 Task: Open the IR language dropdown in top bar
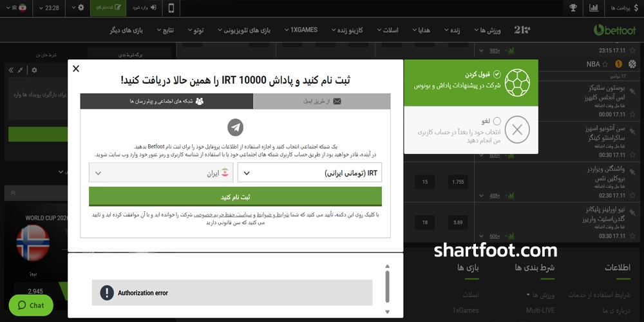[x=17, y=8]
